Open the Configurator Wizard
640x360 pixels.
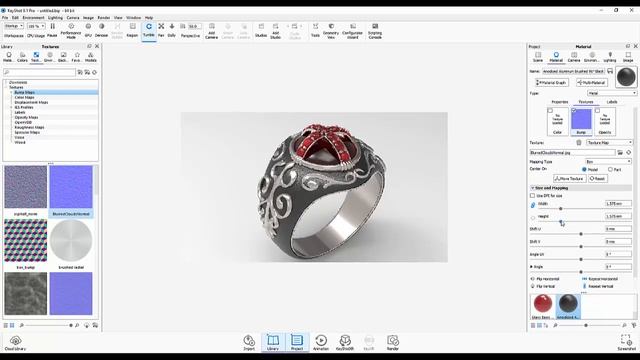coord(353,31)
